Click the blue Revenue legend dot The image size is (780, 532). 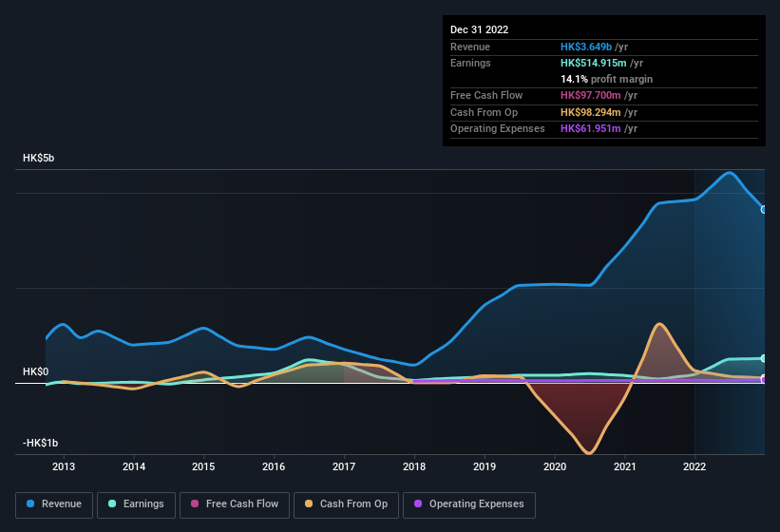31,503
